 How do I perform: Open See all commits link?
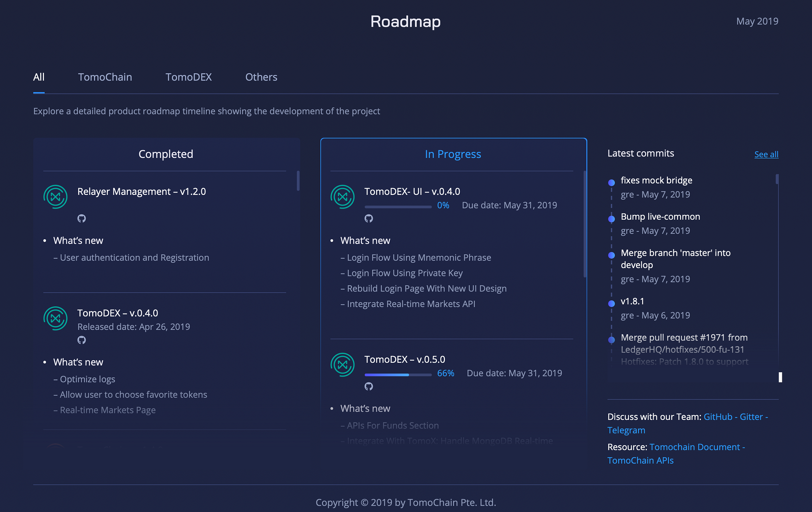(766, 154)
